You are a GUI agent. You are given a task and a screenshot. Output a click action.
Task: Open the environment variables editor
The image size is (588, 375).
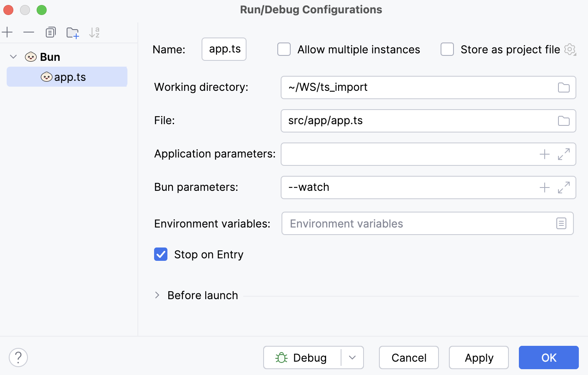pyautogui.click(x=561, y=223)
